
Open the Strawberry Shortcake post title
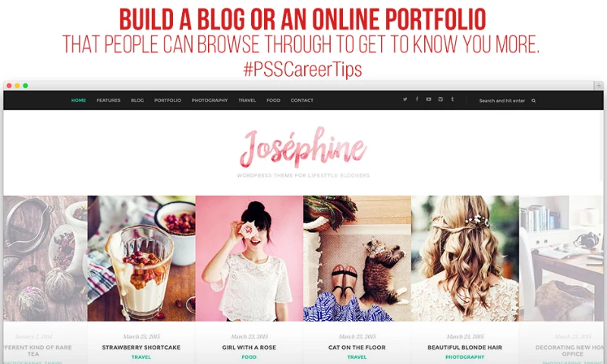coord(141,347)
